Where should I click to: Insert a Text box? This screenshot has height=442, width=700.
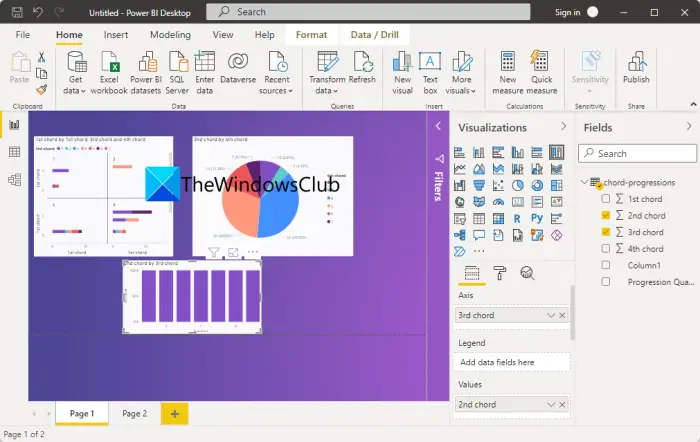(430, 72)
